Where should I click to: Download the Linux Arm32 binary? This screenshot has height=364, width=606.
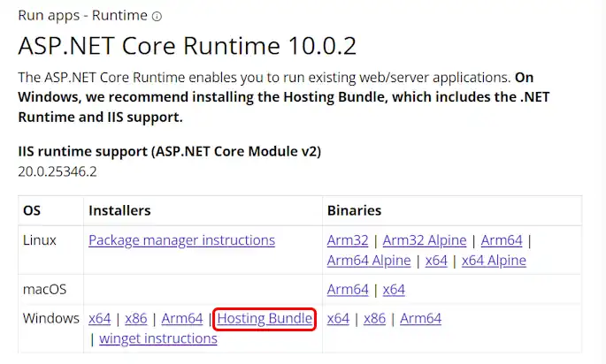click(x=348, y=239)
